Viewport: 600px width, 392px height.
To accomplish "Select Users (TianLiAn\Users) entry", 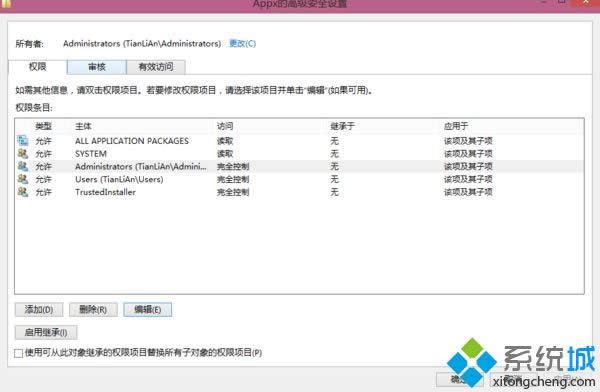I will (119, 179).
